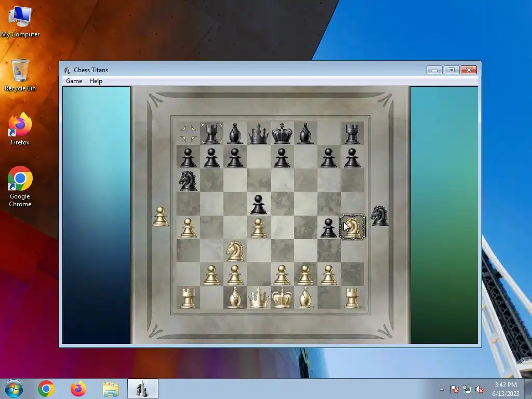Select the black king on e8

point(282,134)
